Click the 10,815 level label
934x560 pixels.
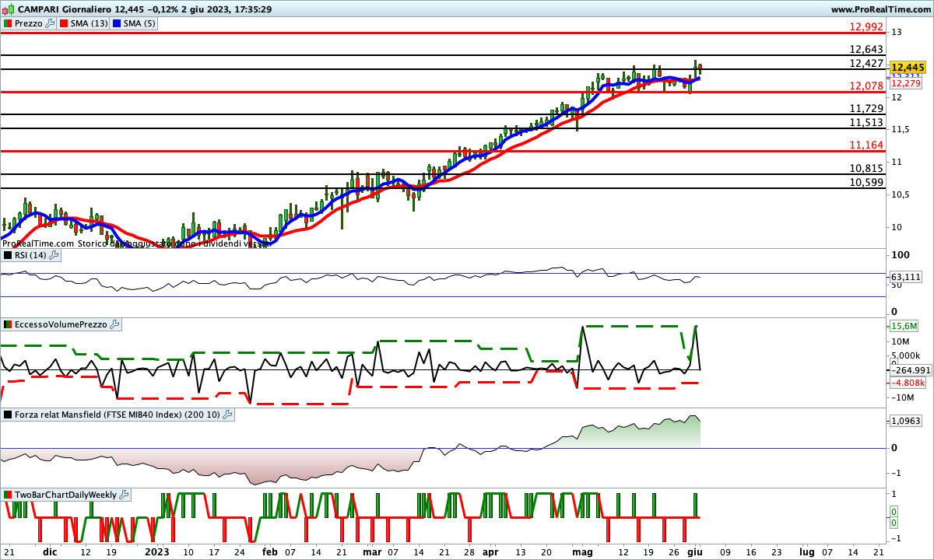click(x=866, y=168)
